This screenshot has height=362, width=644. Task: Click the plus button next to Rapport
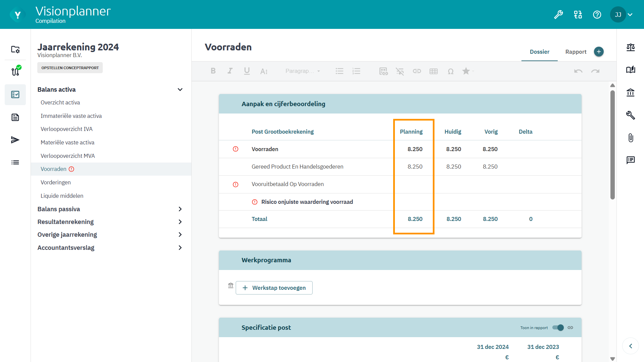[599, 52]
